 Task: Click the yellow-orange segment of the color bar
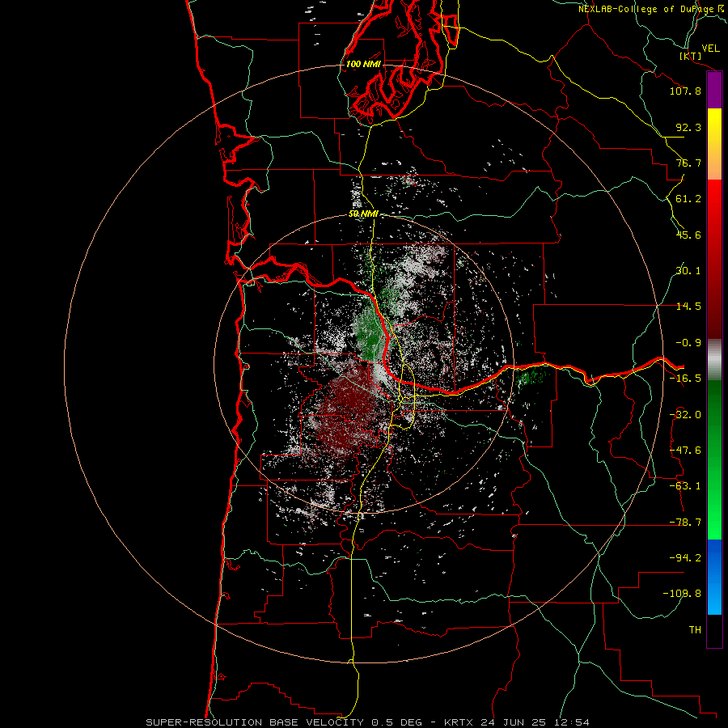coord(714,144)
